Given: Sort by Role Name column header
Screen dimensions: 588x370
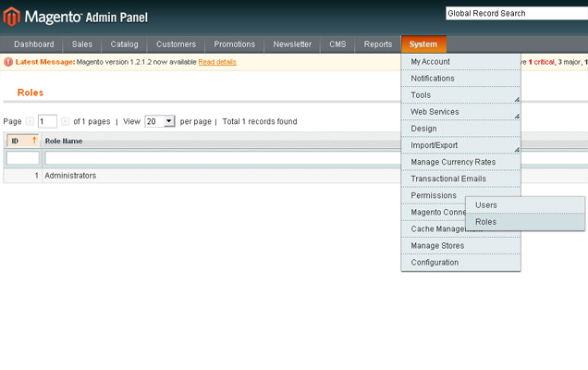Looking at the screenshot, I should pyautogui.click(x=64, y=142).
